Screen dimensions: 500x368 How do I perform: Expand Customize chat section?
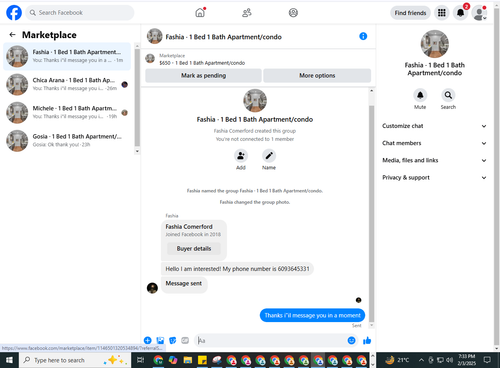(434, 126)
